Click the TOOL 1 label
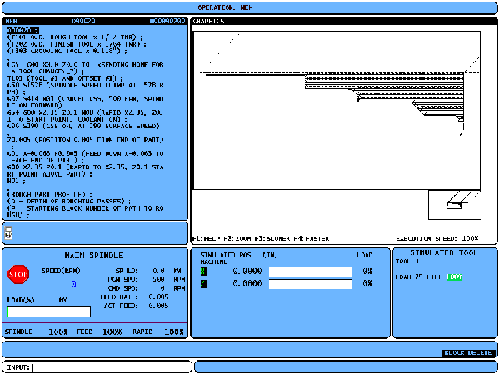Image resolution: width=500 pixels, height=375 pixels. (x=407, y=261)
